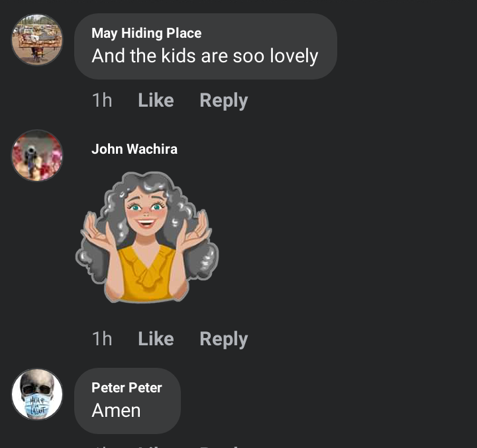
Task: Click the 1h timestamp under May's comment
Action: click(102, 100)
